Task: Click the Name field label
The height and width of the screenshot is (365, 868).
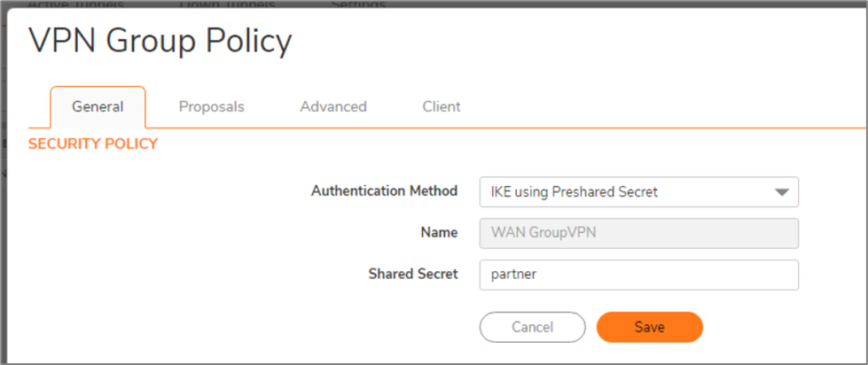Action: tap(439, 233)
